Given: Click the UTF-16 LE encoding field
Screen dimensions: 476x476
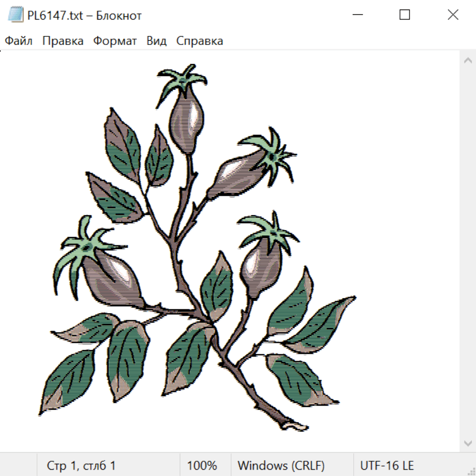Looking at the screenshot, I should [x=387, y=465].
